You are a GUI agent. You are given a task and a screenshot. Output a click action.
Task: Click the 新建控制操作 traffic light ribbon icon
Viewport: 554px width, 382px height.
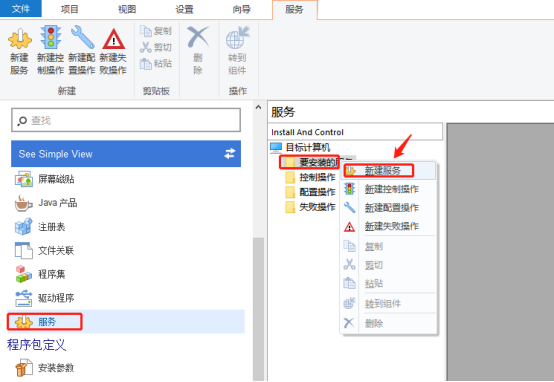click(51, 37)
